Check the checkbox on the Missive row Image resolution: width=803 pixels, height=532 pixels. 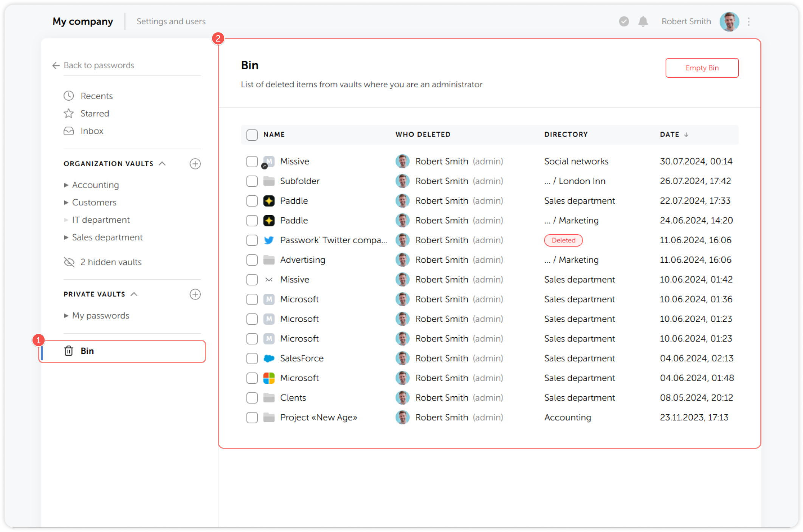coord(252,161)
